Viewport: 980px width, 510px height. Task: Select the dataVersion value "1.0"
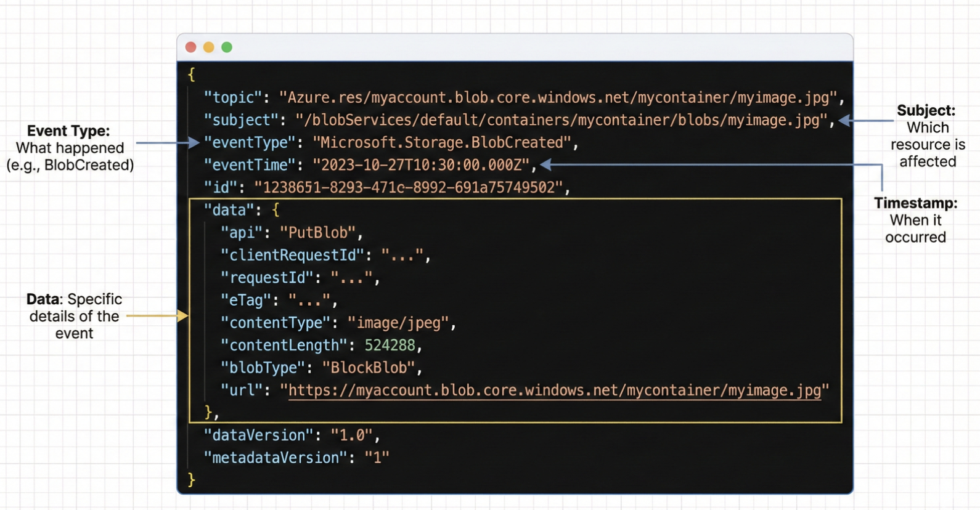pyautogui.click(x=351, y=435)
